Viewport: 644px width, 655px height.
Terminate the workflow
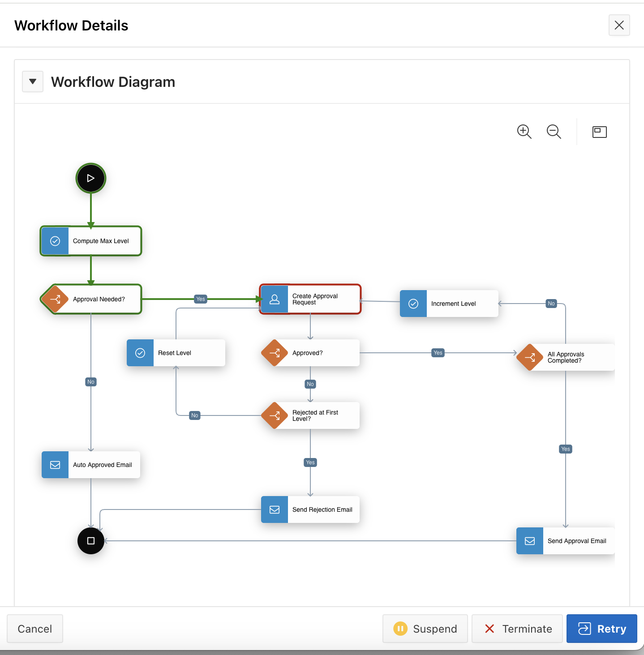click(517, 629)
